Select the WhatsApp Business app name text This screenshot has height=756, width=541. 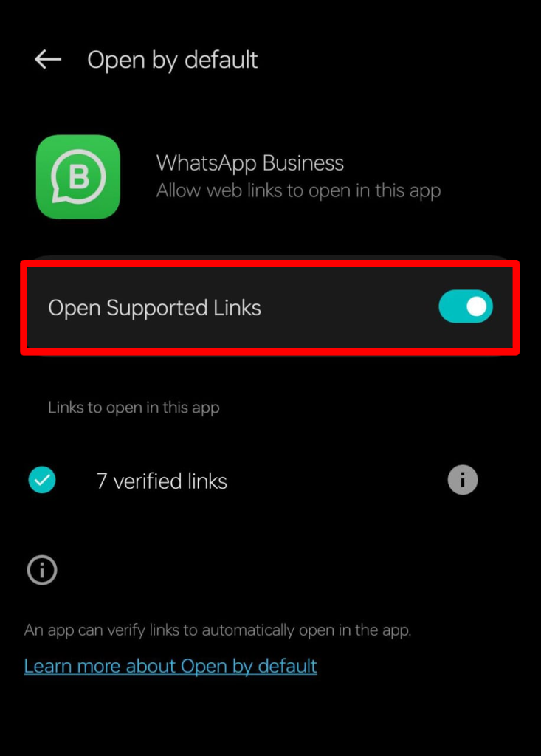[249, 163]
